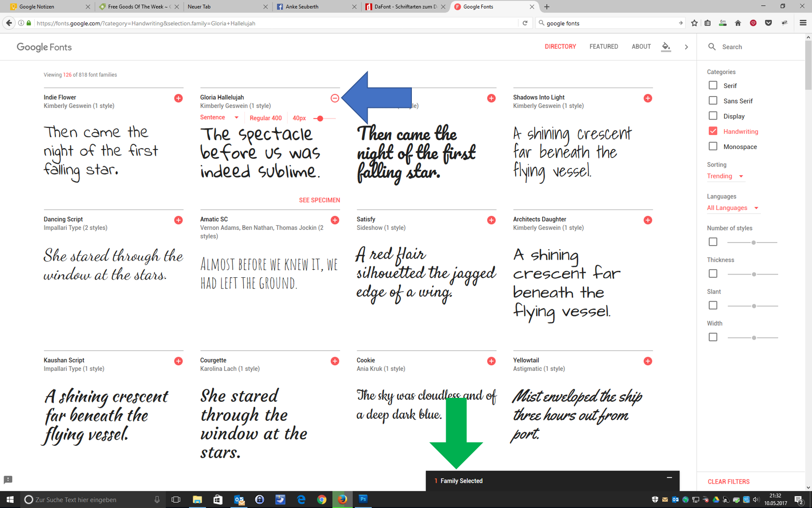Open the All Languages dropdown

(733, 208)
